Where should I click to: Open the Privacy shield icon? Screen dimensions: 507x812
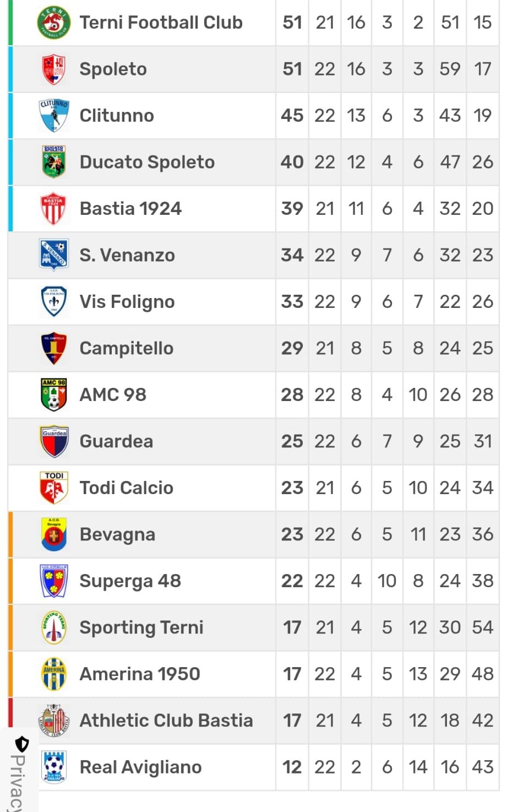click(x=21, y=744)
